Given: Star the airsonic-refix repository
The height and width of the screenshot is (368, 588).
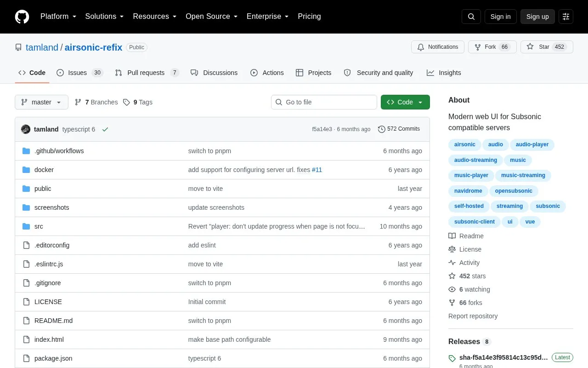Looking at the screenshot, I should (x=547, y=47).
